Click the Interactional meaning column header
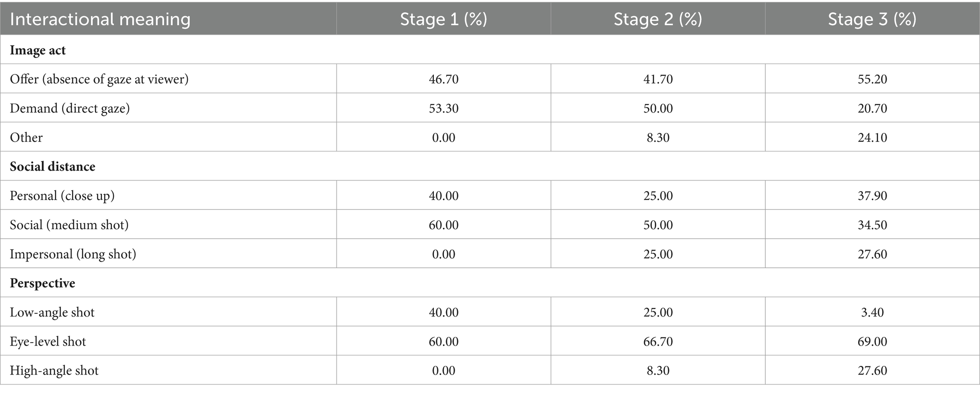The width and height of the screenshot is (980, 393). (100, 19)
